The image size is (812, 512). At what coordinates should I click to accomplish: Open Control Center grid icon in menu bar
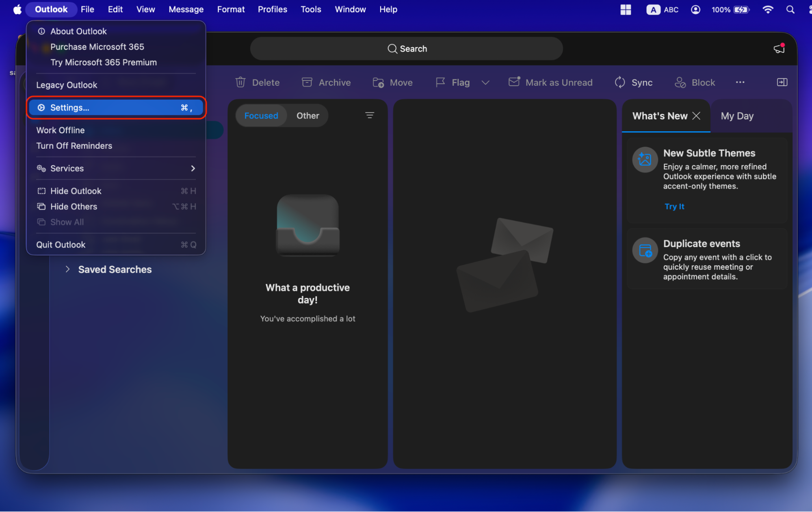tap(626, 9)
